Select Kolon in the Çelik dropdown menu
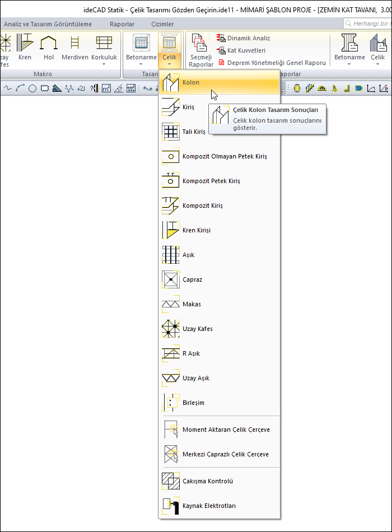Image resolution: width=392 pixels, height=532 pixels. point(220,82)
